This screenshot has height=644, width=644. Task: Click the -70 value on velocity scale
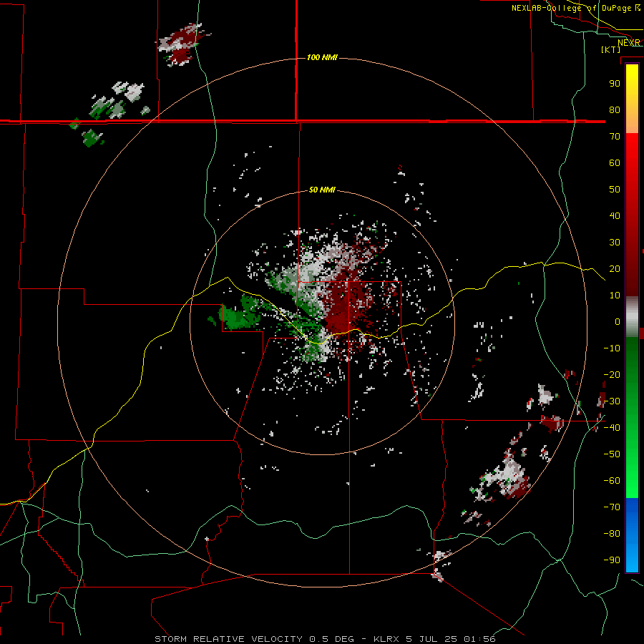pos(612,507)
